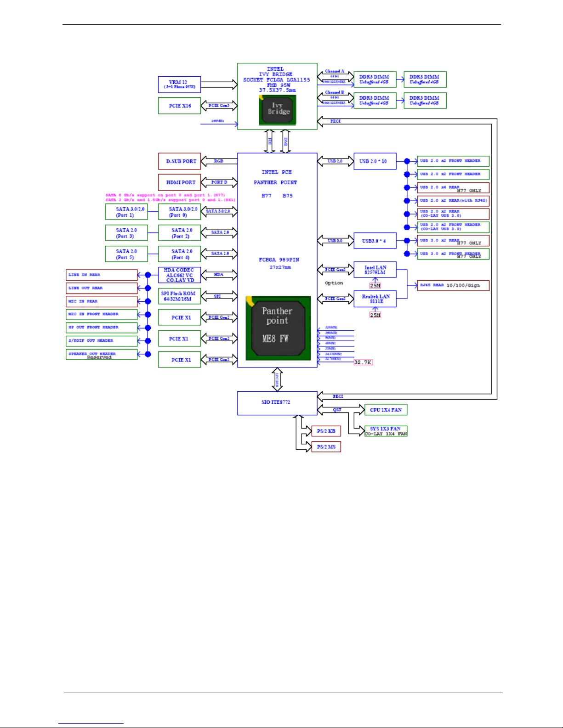Click the VRM 12 block
This screenshot has width=563, height=728.
coord(179,85)
